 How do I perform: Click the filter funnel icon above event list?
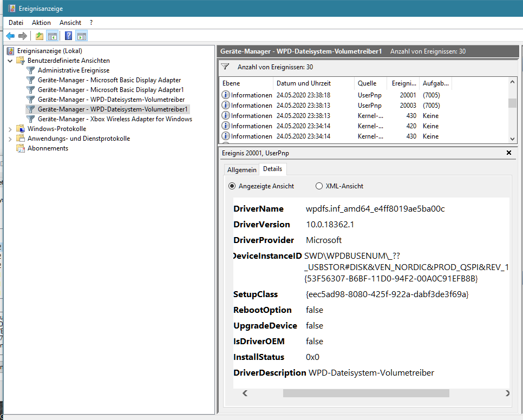(225, 67)
